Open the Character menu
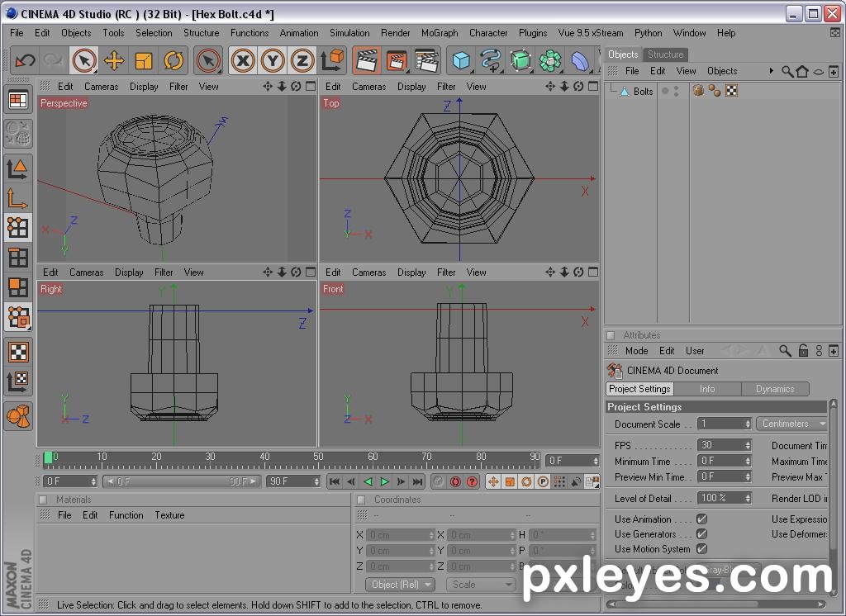This screenshot has width=846, height=616. click(x=487, y=33)
